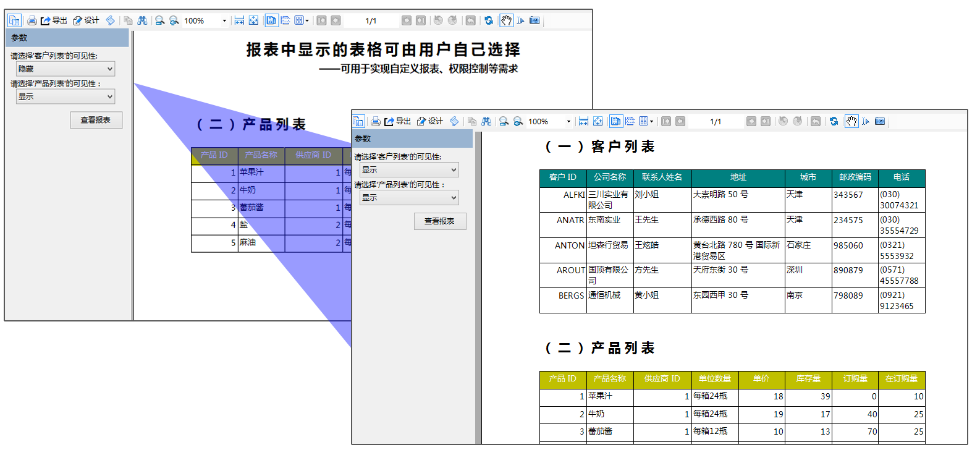Image resolution: width=980 pixels, height=455 pixels.
Task: Click the printer icon in back window toolbar
Action: pos(32,20)
